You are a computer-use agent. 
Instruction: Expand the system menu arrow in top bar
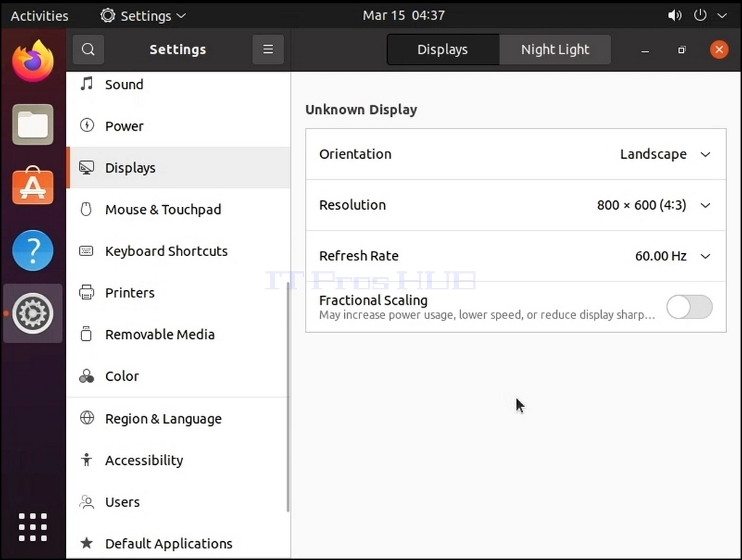coord(722,16)
